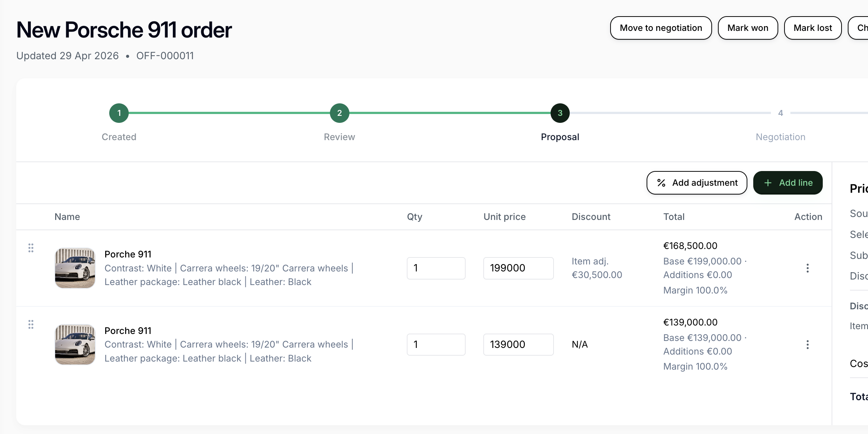The image size is (868, 434).
Task: Select step 2 Review circle
Action: (339, 113)
